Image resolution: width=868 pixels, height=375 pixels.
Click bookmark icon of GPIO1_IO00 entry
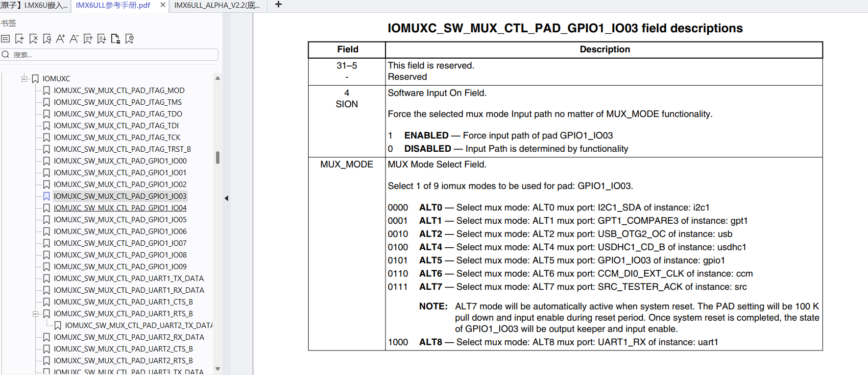47,161
